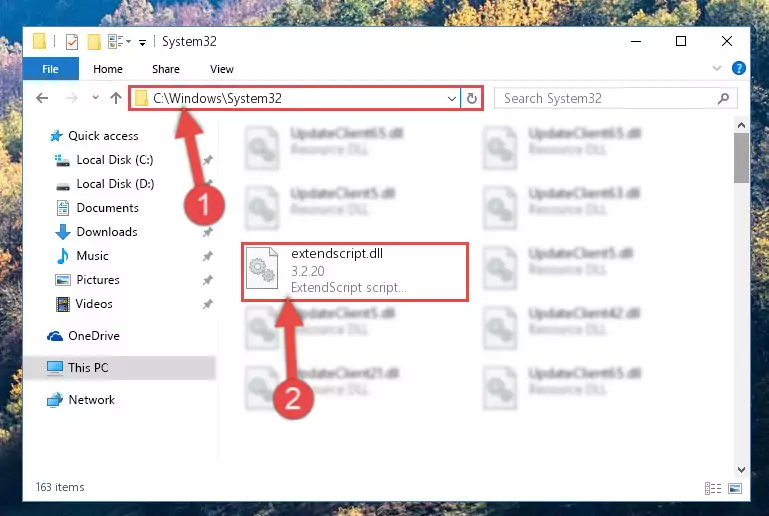Minimize the System32 window

click(x=636, y=42)
